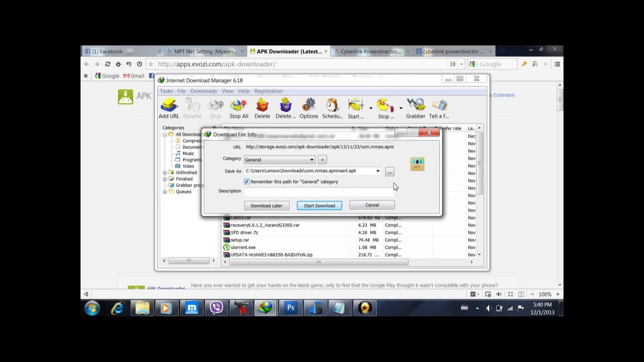
Task: Click the Start Download button
Action: [319, 206]
